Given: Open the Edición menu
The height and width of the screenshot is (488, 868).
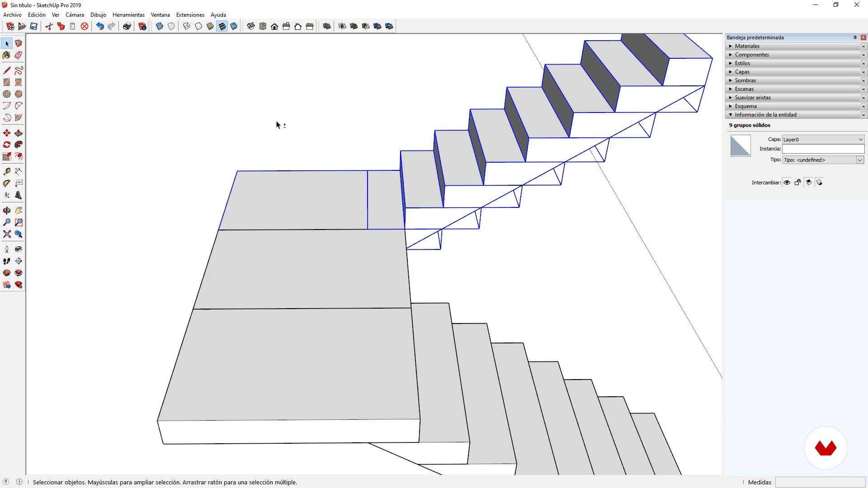Looking at the screenshot, I should pos(37,15).
